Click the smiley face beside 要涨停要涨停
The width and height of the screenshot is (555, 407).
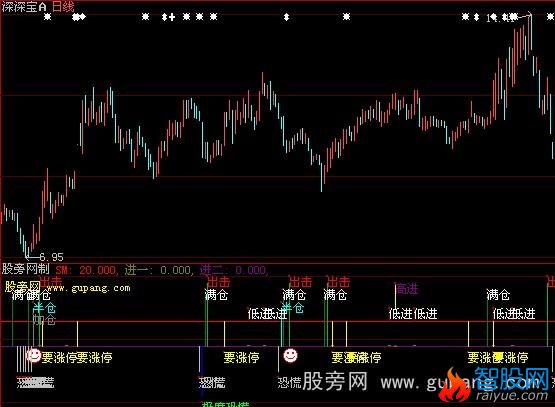(x=34, y=355)
